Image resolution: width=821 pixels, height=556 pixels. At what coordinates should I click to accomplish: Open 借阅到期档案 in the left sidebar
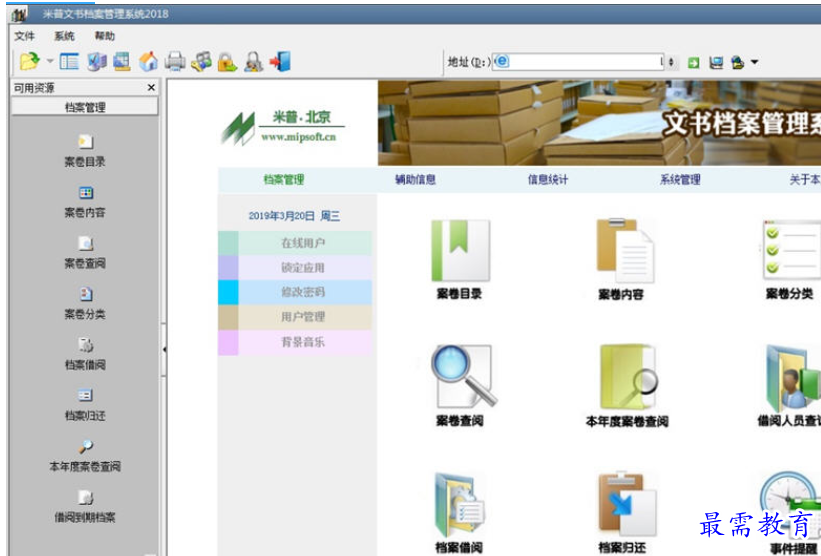(85, 507)
